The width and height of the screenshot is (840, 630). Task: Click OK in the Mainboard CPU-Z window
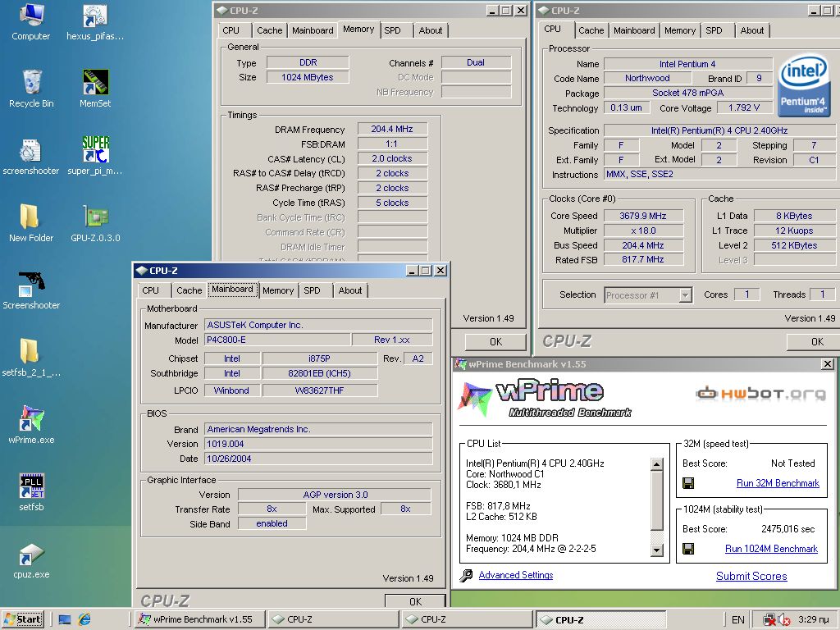(x=415, y=601)
